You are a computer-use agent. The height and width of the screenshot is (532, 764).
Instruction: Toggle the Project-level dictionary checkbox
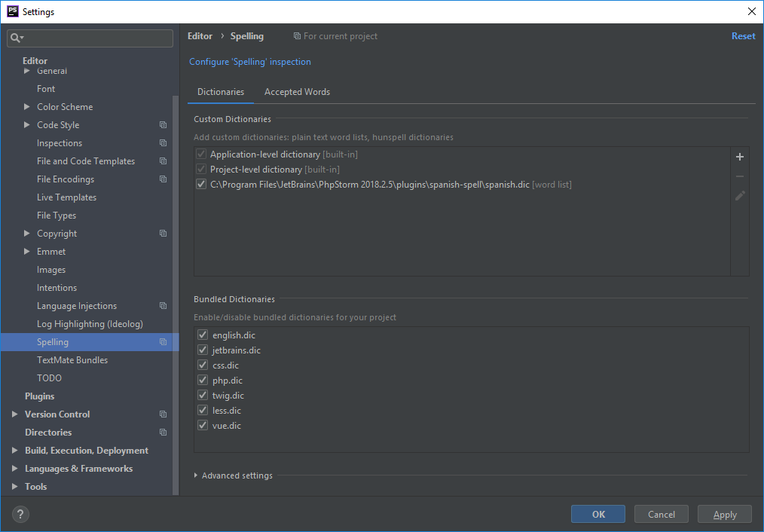tap(201, 170)
